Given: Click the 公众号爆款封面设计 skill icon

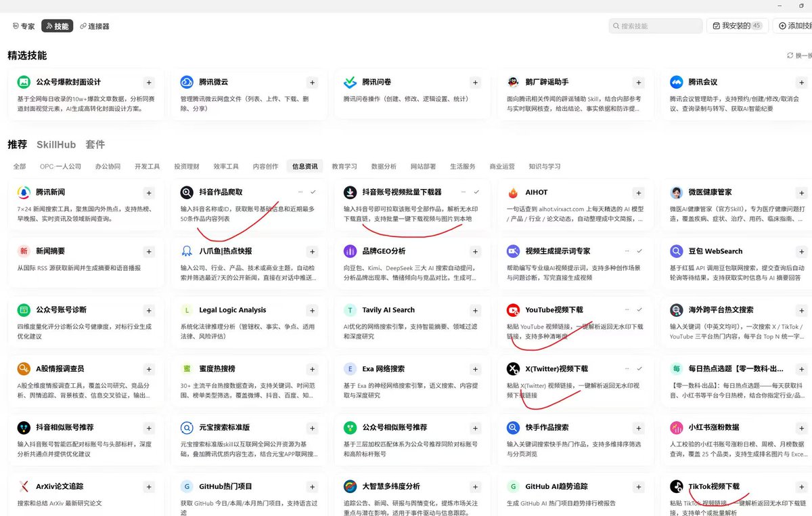Looking at the screenshot, I should 24,82.
